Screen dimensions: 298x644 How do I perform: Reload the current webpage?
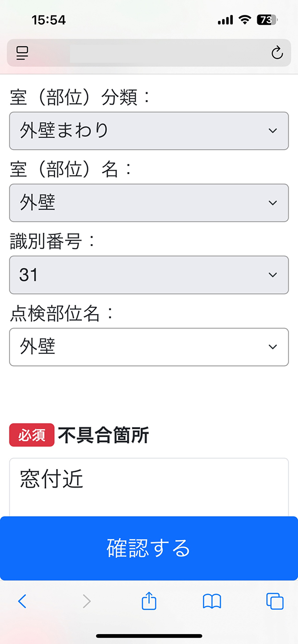click(277, 54)
